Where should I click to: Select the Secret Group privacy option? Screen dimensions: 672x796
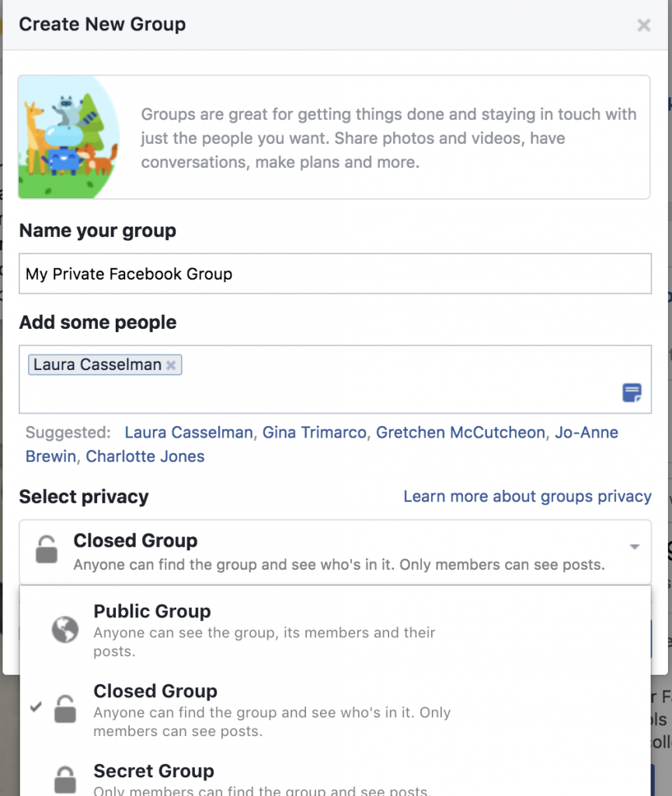point(153,772)
